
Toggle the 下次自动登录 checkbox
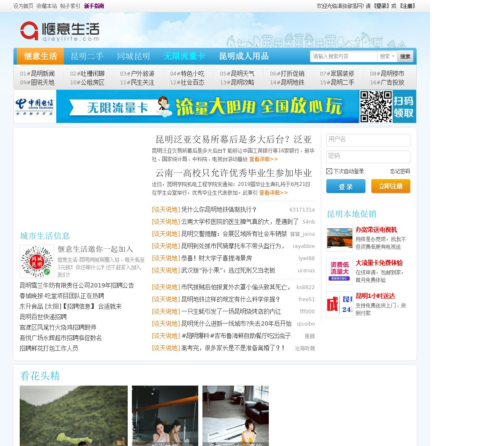point(329,171)
